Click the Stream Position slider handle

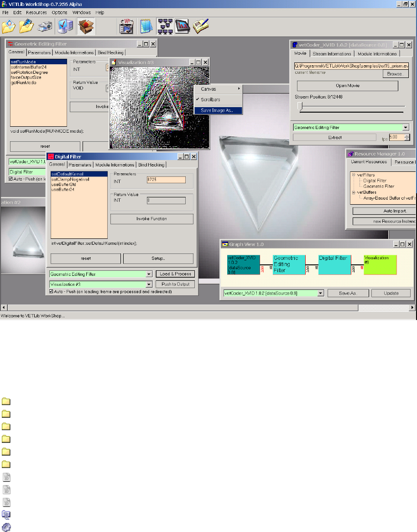click(300, 107)
